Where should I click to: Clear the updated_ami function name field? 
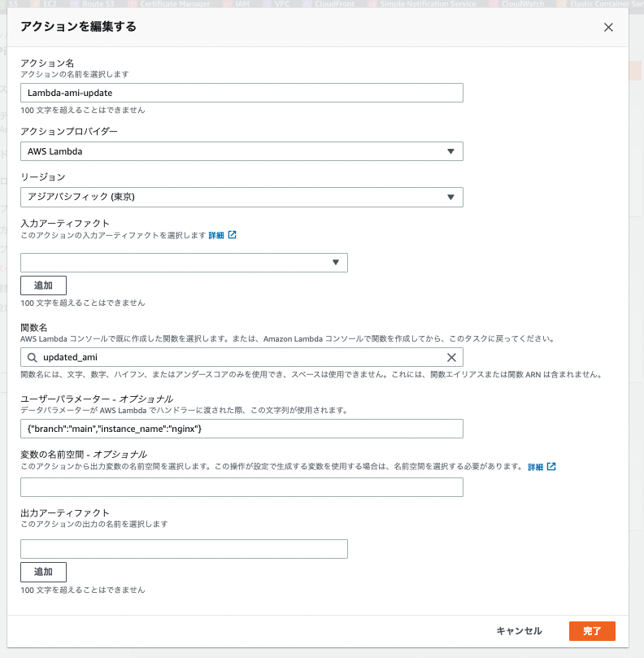[453, 358]
